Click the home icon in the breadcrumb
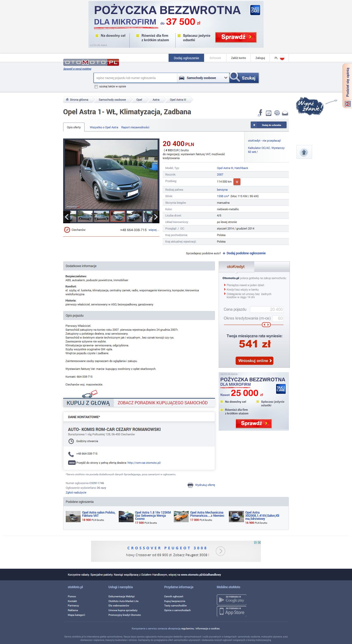This screenshot has height=644, width=352. click(67, 100)
